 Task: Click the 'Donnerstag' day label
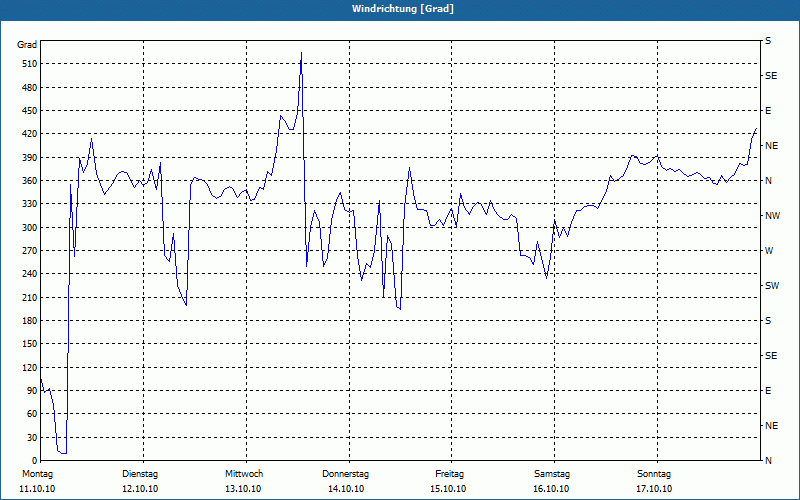pyautogui.click(x=345, y=474)
